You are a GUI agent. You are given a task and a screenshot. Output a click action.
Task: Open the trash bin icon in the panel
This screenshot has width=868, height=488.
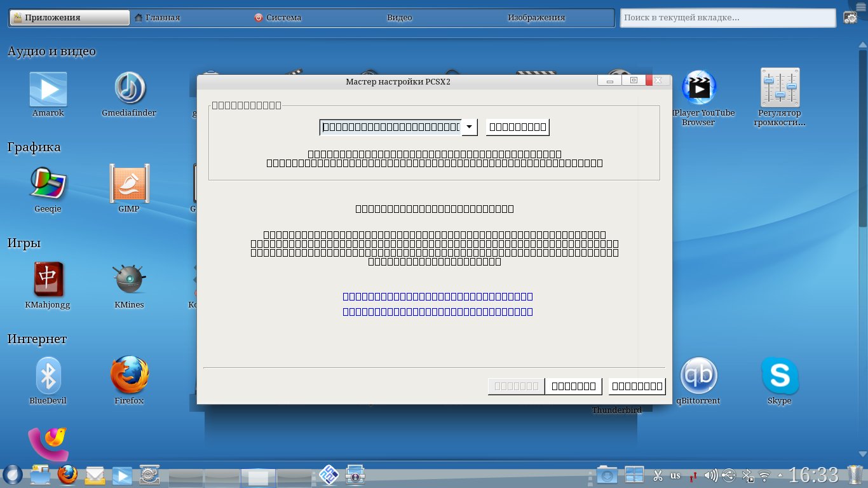[855, 475]
